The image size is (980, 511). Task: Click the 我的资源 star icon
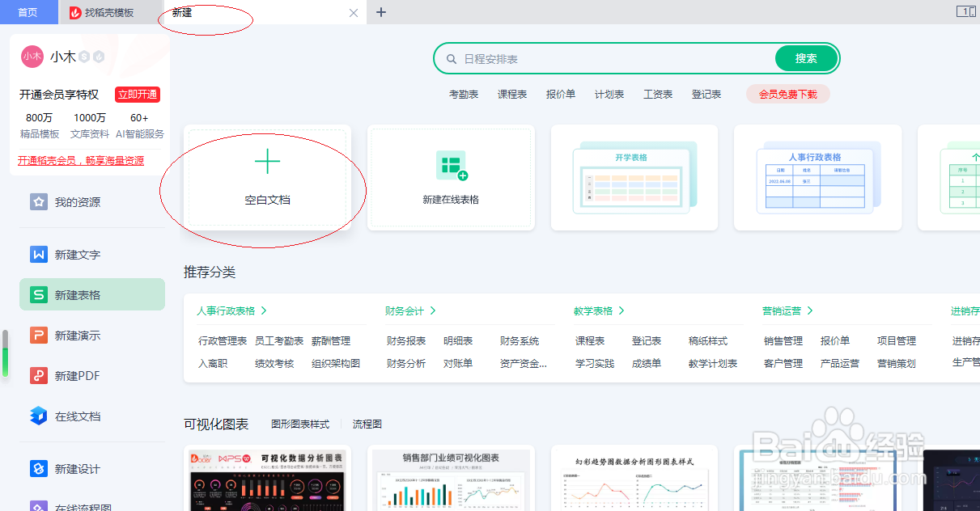39,202
